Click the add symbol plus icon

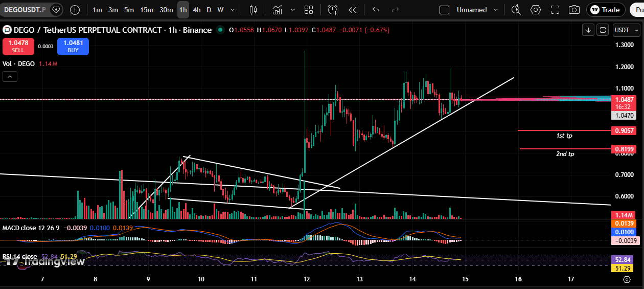point(75,10)
